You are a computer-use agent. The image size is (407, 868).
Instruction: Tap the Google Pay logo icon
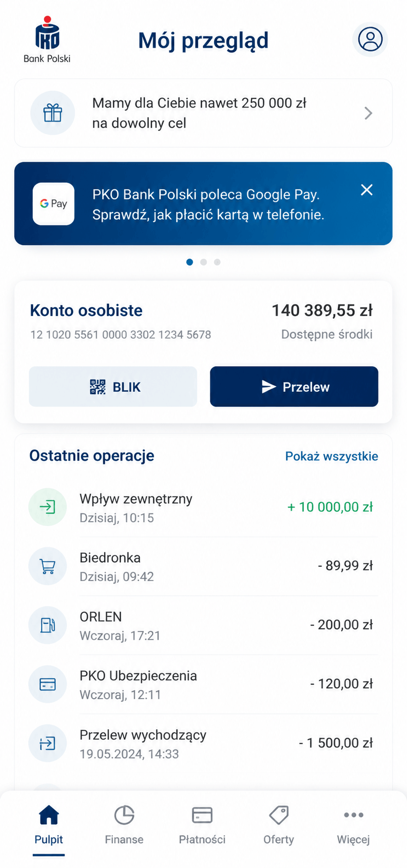tap(54, 203)
